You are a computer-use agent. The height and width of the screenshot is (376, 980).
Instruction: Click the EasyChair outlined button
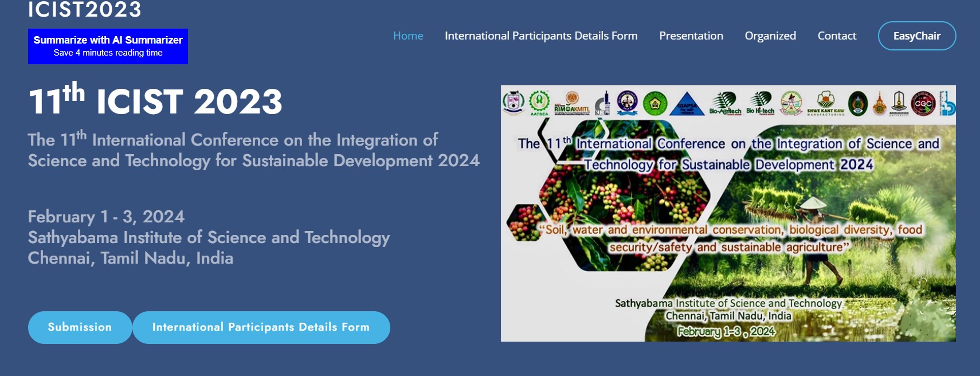[916, 36]
